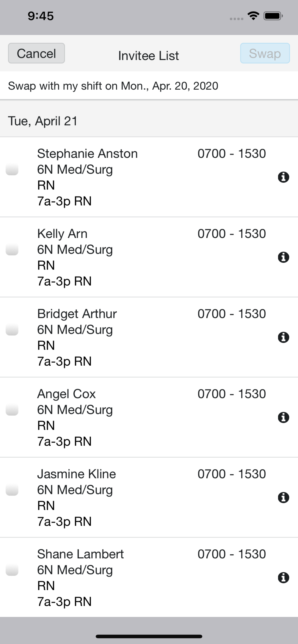View info icon for Angel Cox
Viewport: 298px width, 644px height.
[283, 418]
